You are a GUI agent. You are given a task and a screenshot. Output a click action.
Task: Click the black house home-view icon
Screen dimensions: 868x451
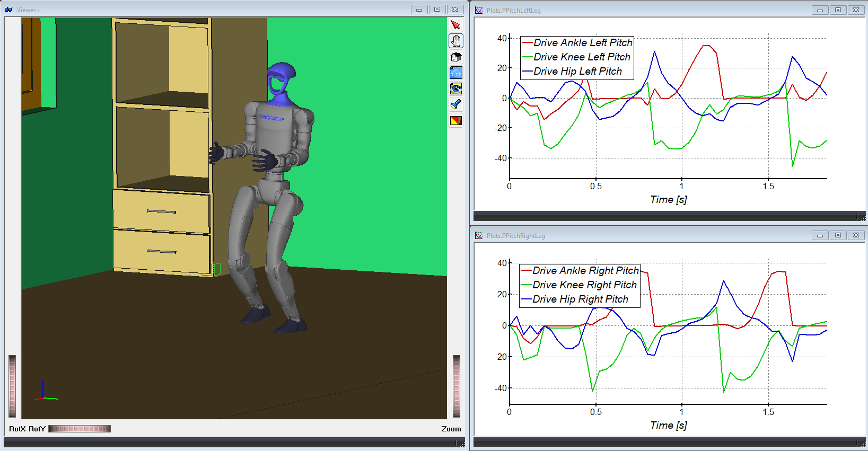[455, 57]
